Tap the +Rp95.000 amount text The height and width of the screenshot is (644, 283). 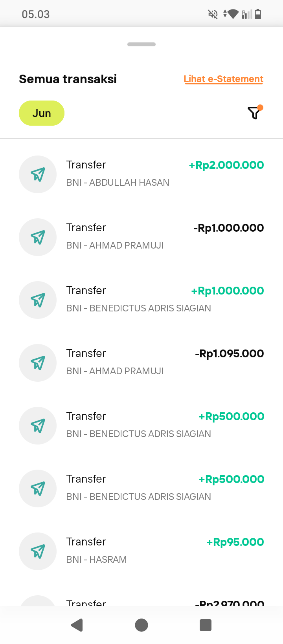(235, 542)
